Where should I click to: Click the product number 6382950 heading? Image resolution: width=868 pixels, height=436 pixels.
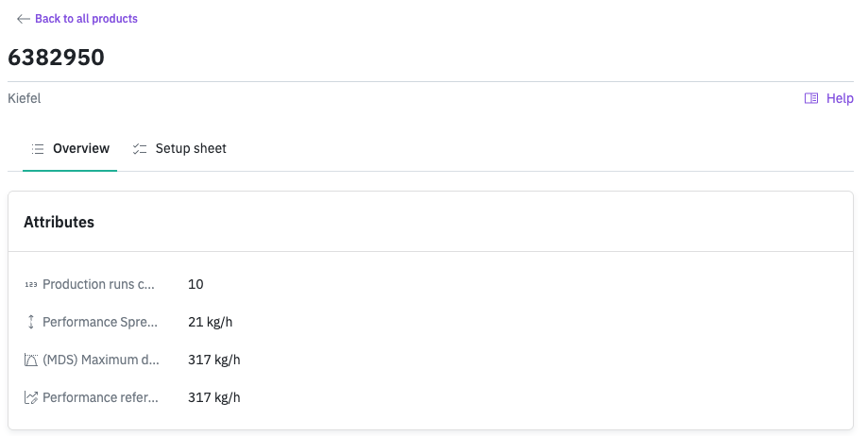tap(56, 58)
